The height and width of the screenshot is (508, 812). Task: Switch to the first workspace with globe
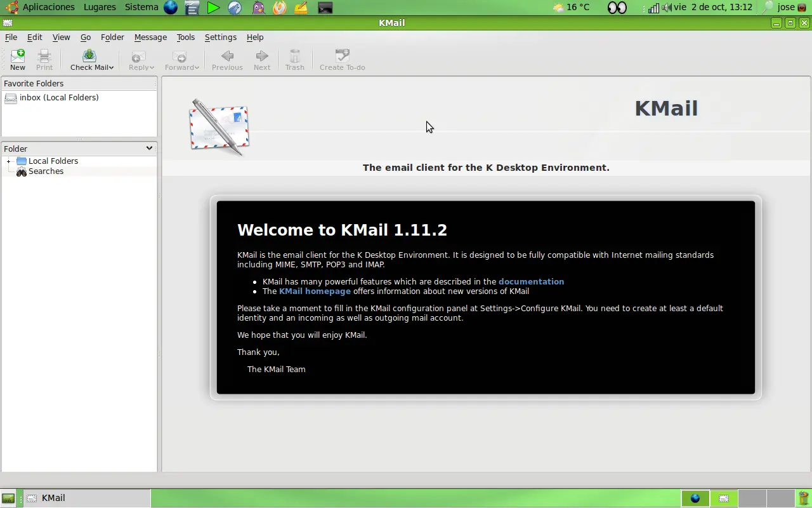695,498
